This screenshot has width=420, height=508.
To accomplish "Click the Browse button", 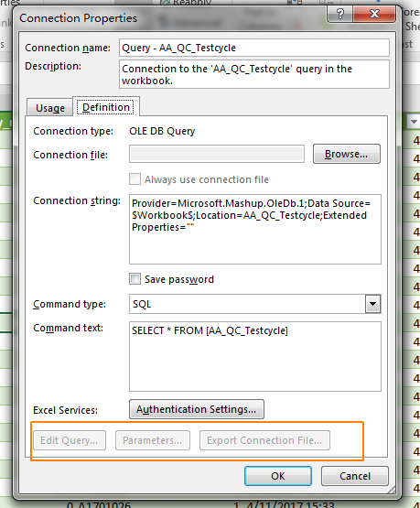I will point(347,154).
